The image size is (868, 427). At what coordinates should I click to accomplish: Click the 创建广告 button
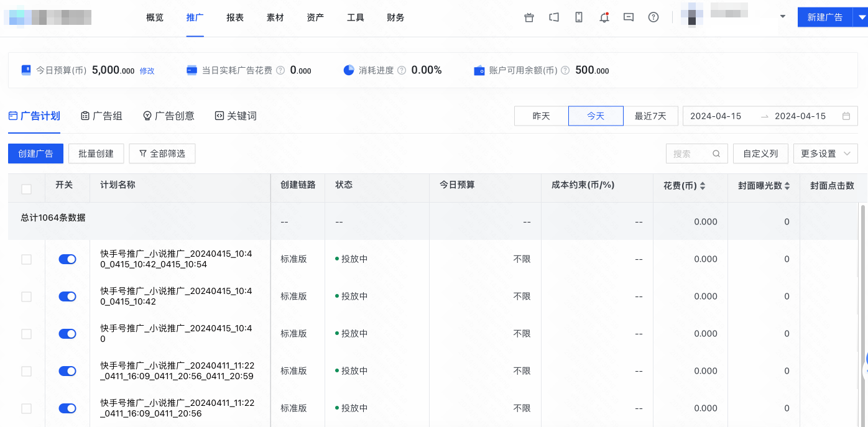35,153
